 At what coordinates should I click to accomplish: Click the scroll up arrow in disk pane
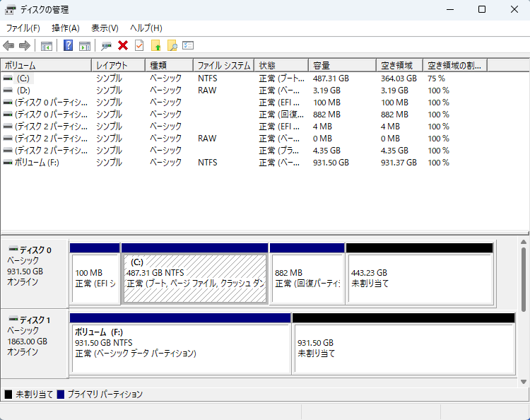pyautogui.click(x=524, y=242)
